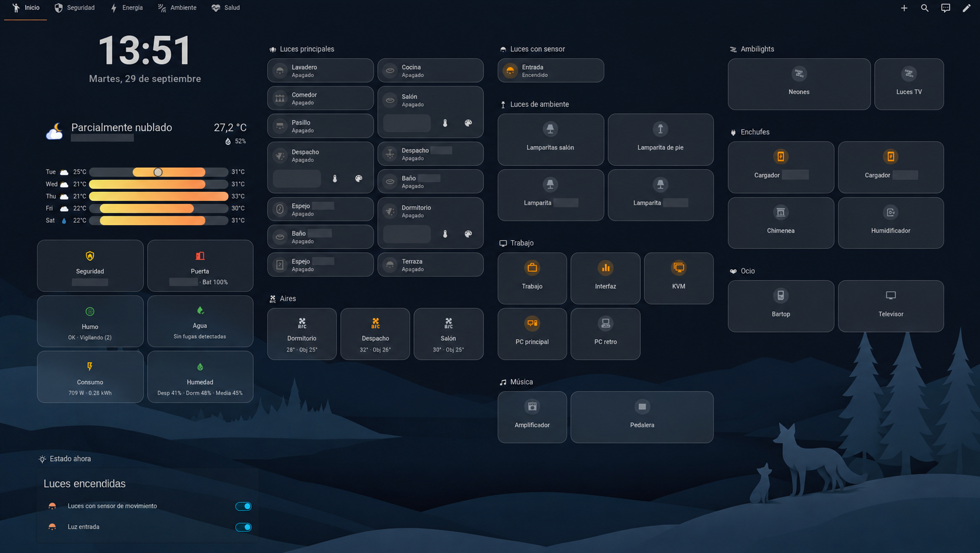Viewport: 980px width, 553px height.
Task: Open the Ambiente tab
Action: point(177,8)
